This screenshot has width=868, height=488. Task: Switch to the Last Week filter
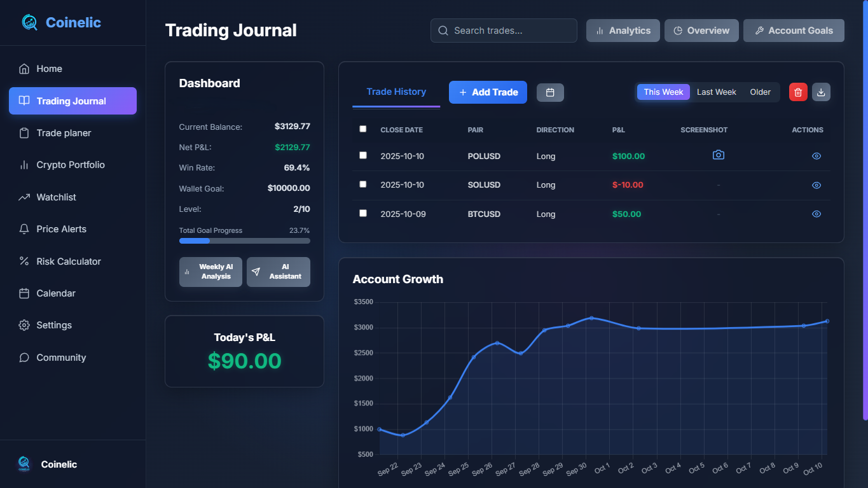[x=716, y=92]
